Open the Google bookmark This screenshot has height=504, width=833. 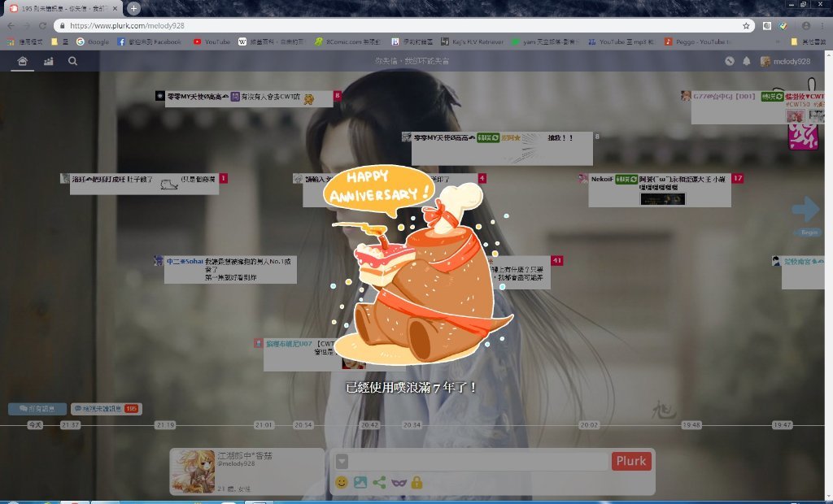click(93, 41)
